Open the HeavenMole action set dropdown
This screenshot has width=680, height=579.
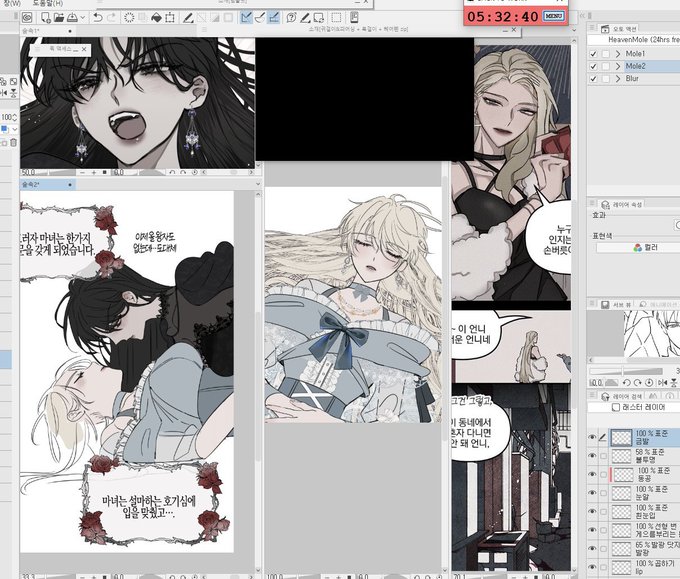pyautogui.click(x=634, y=40)
